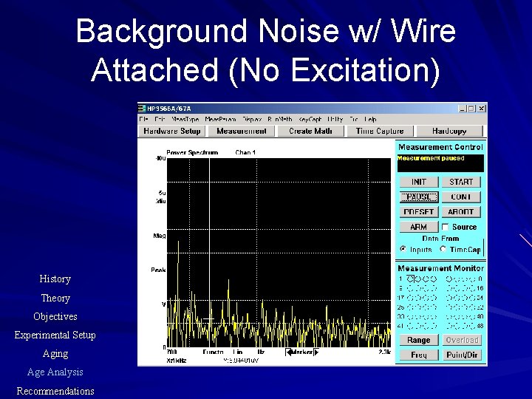
Task: Open the Age Analysis slide link
Action: click(55, 372)
